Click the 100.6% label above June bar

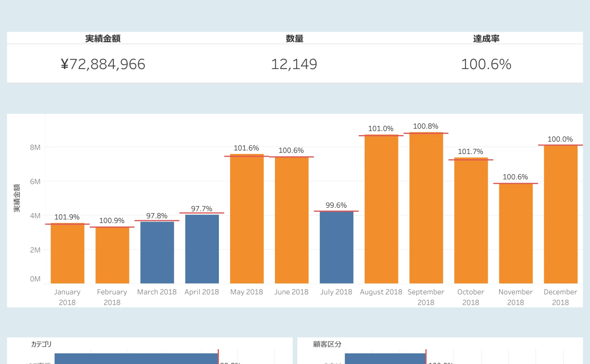pyautogui.click(x=291, y=150)
